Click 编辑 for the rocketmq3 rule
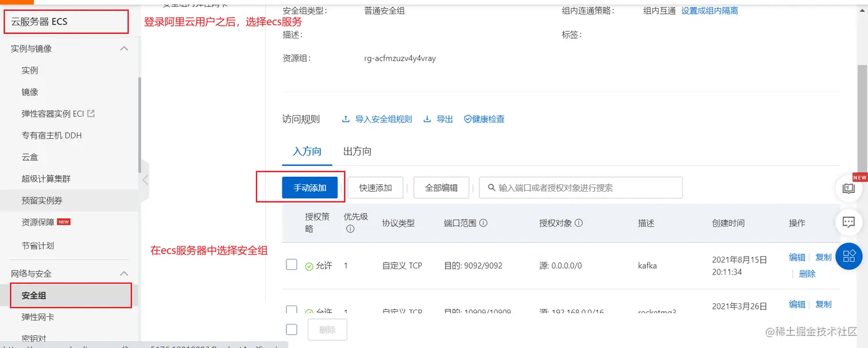 pyautogui.click(x=797, y=304)
